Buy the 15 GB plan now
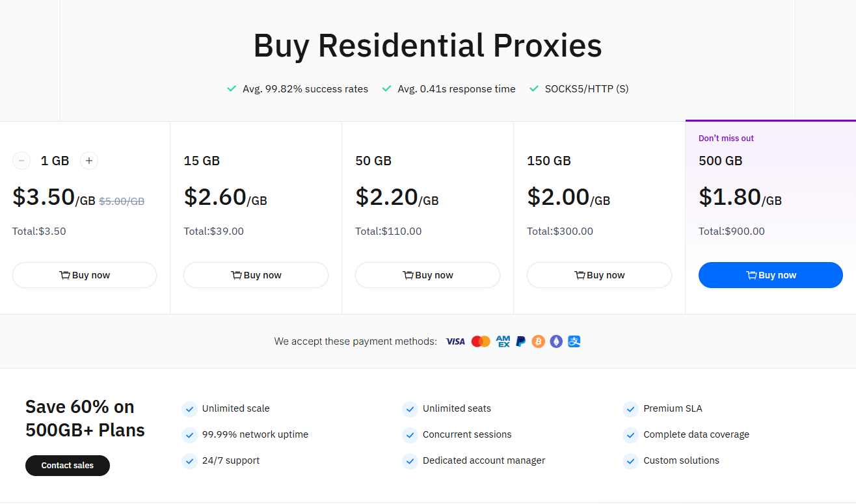The height and width of the screenshot is (504, 856). [x=256, y=275]
